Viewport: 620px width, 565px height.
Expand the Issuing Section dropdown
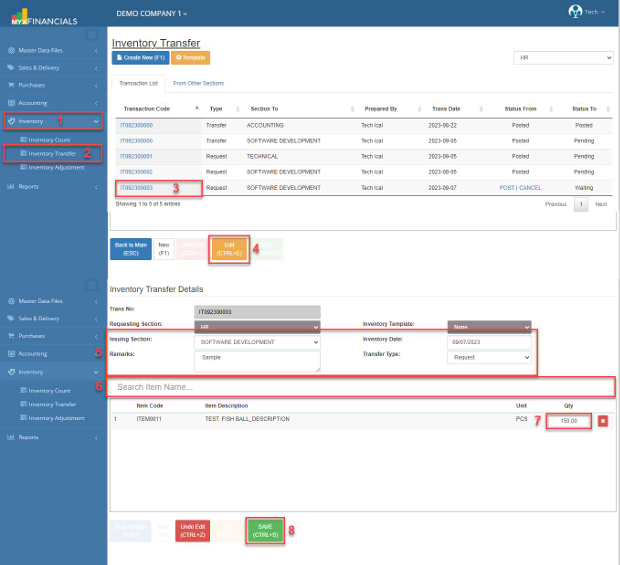coord(255,341)
